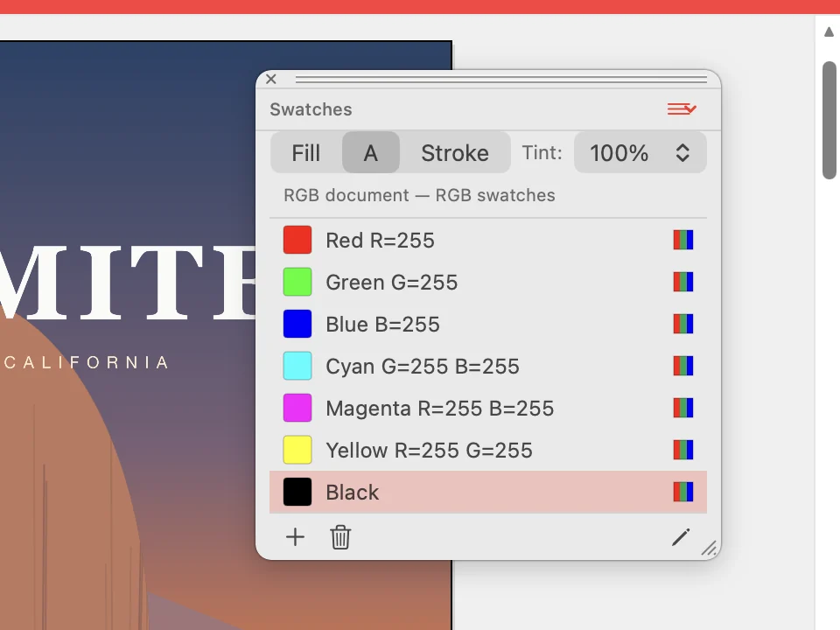Select the "Red R=255" swatch name
The height and width of the screenshot is (630, 840).
coord(380,241)
